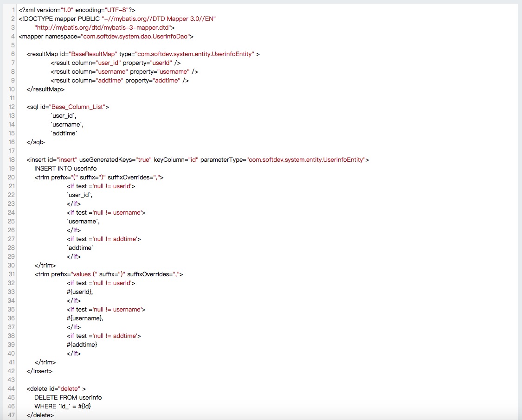Click line number 18 in the gutter

click(x=12, y=159)
